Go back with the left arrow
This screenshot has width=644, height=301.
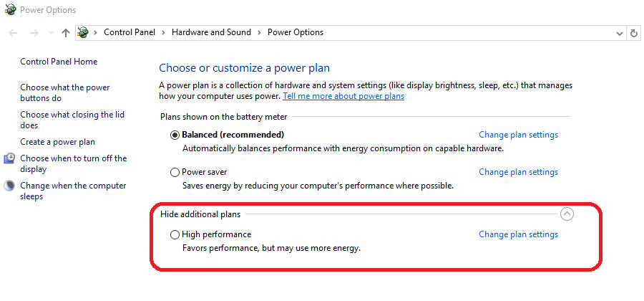13,33
